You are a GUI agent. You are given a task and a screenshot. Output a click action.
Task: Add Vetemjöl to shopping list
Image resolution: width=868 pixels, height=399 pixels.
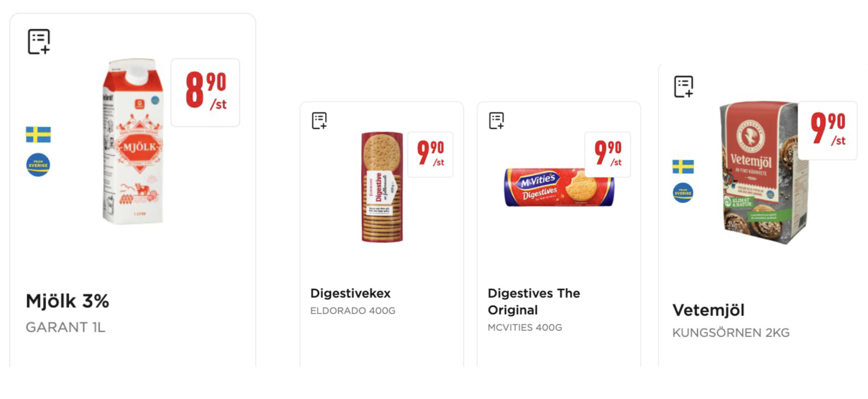click(683, 86)
